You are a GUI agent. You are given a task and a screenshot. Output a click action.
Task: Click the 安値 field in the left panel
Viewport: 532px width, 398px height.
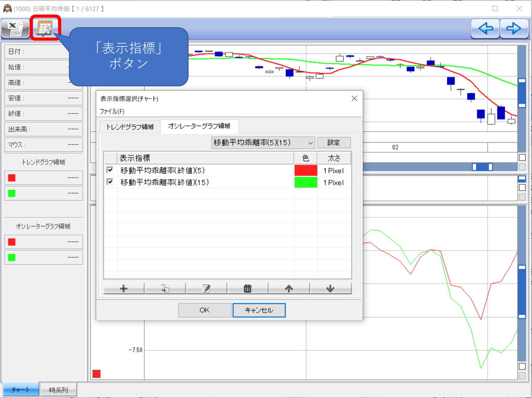(43, 98)
